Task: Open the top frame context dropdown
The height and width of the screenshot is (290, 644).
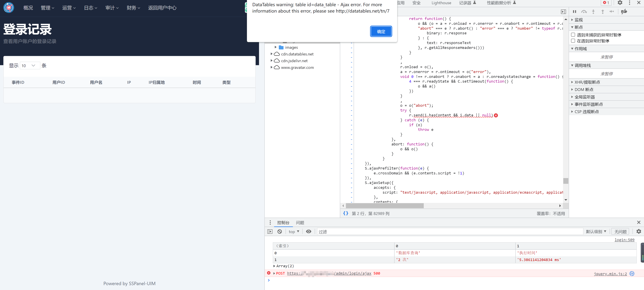Action: pos(294,231)
